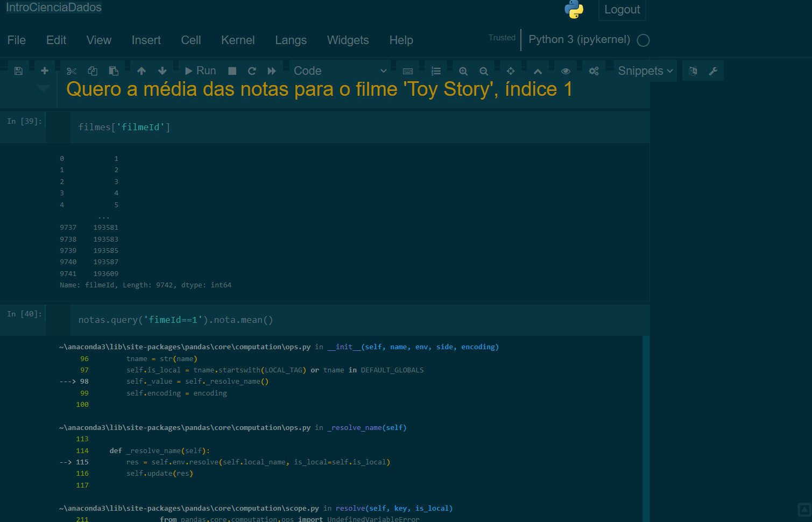Restart the kernel with circular arrow
Screen dimensions: 812x522
[x=252, y=71]
